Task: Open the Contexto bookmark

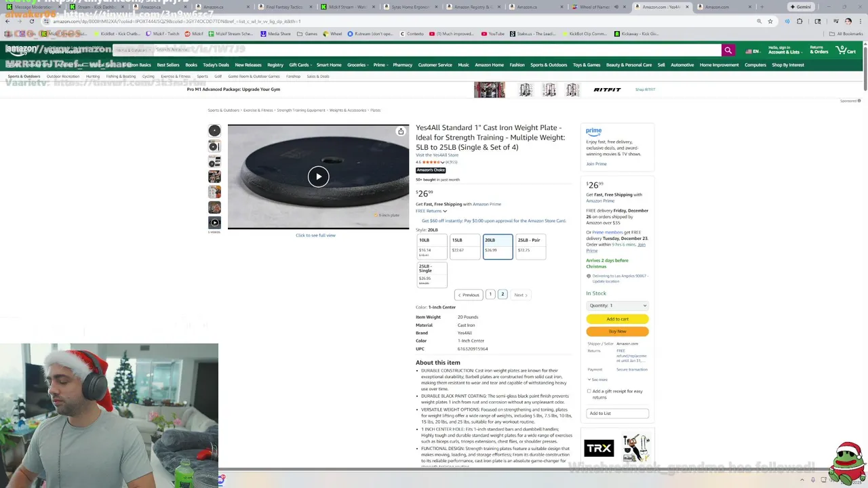Action: [x=412, y=33]
